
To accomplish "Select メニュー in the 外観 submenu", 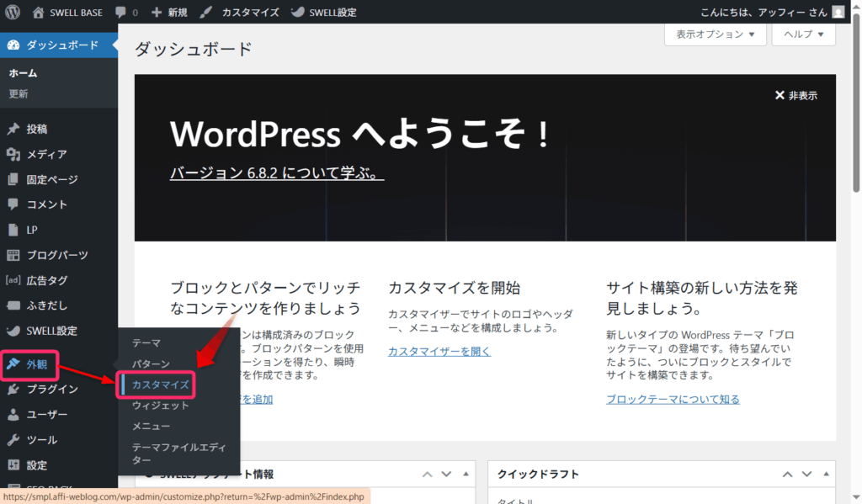I will 151,427.
